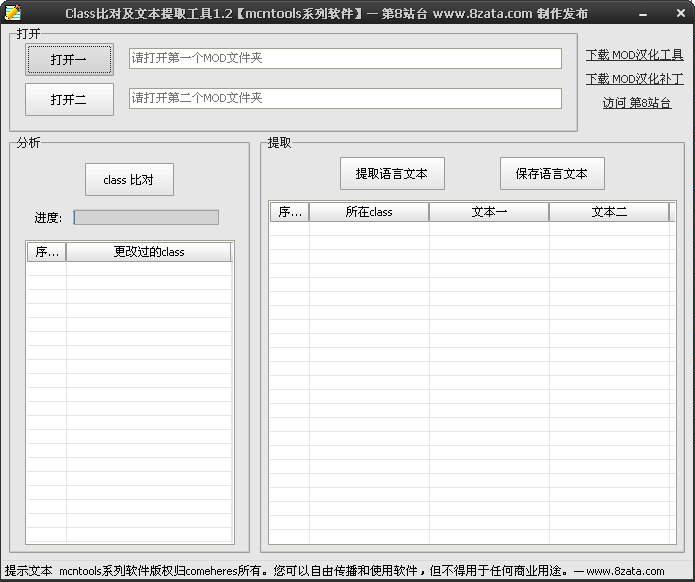Sort by 更改过的class column header

pyautogui.click(x=148, y=252)
